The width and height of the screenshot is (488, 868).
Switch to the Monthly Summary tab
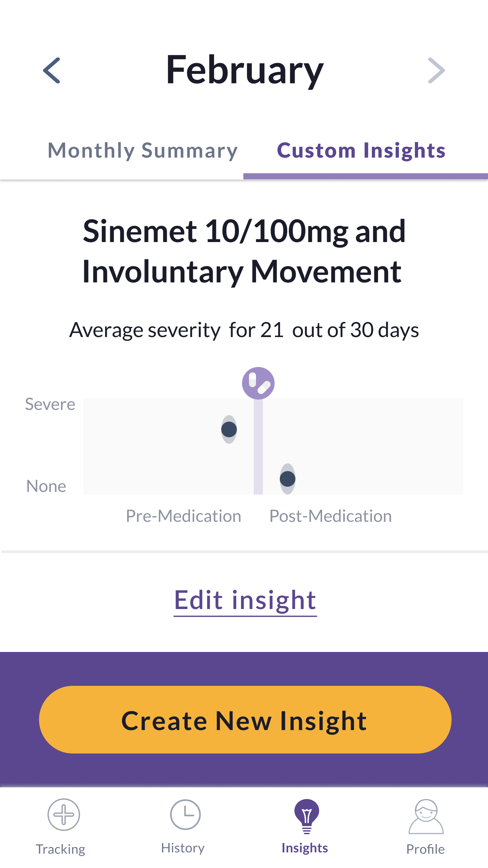point(143,150)
